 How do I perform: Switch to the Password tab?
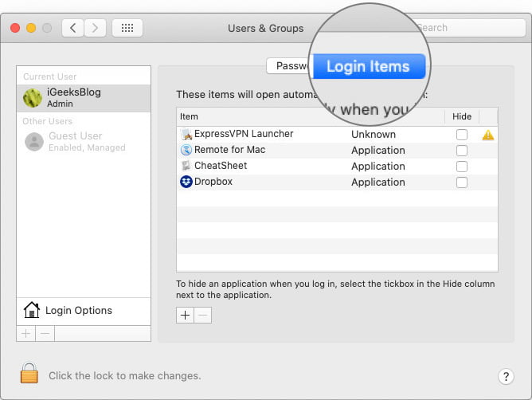(289, 65)
